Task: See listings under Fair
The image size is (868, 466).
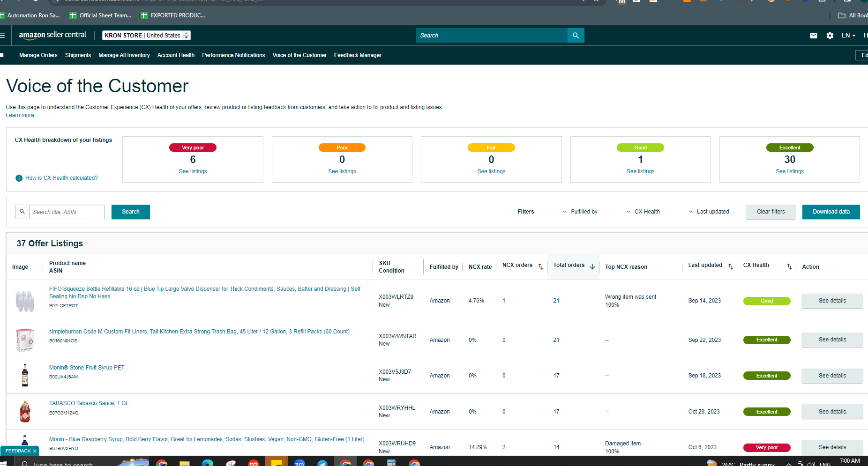Action: point(491,171)
